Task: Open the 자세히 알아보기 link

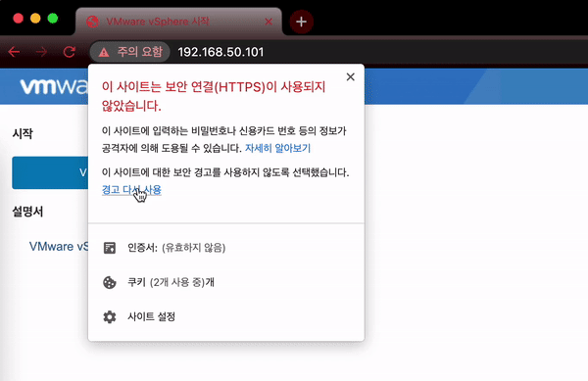Action: pos(278,148)
